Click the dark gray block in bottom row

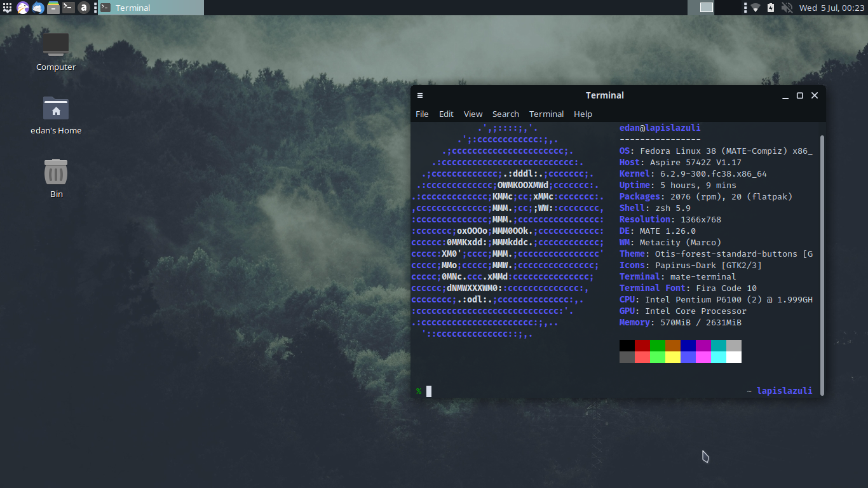pyautogui.click(x=627, y=357)
